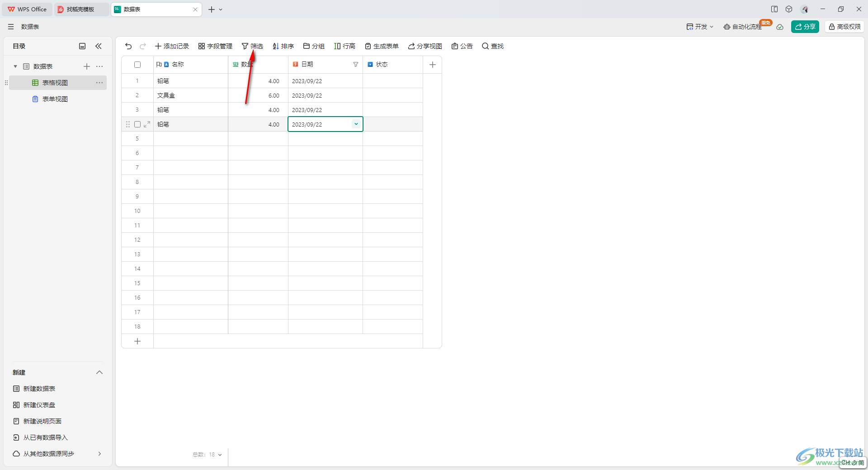The width and height of the screenshot is (868, 470).
Task: Collapse the 数据表 tree node
Action: tap(15, 66)
